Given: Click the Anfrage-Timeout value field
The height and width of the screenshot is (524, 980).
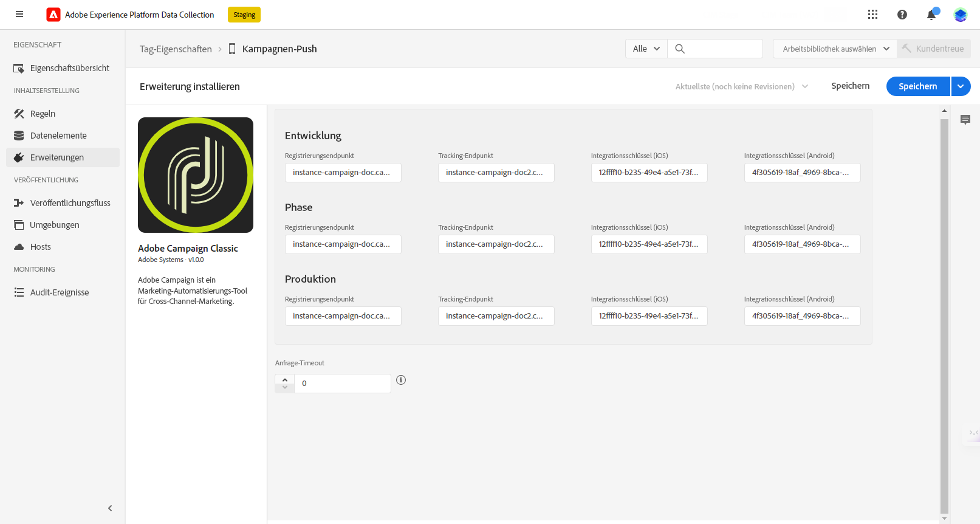Looking at the screenshot, I should point(343,384).
